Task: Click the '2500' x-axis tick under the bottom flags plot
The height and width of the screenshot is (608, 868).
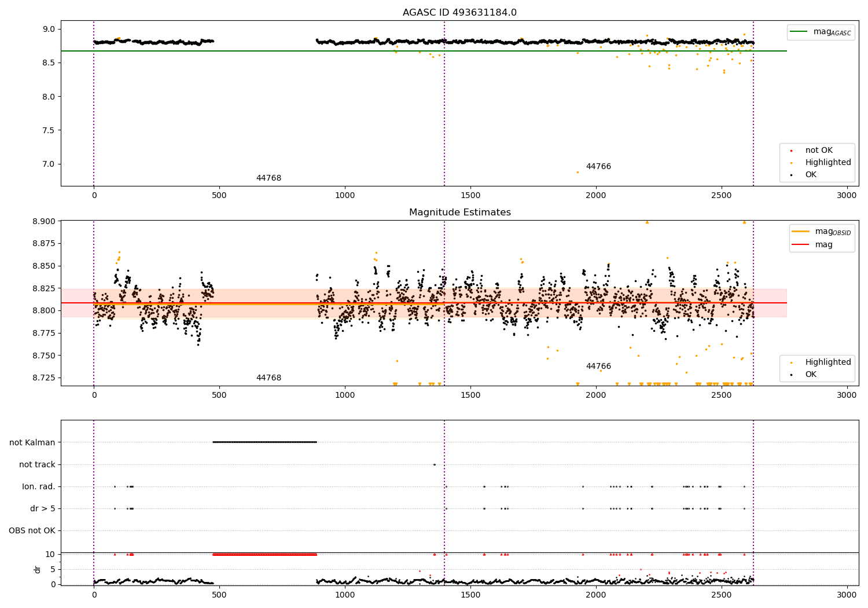Action: pos(721,595)
